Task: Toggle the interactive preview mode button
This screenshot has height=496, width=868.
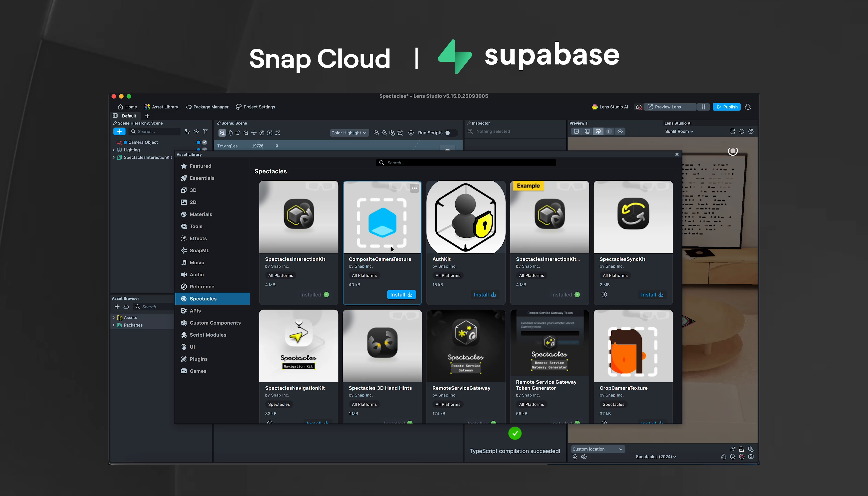Action: pos(598,131)
